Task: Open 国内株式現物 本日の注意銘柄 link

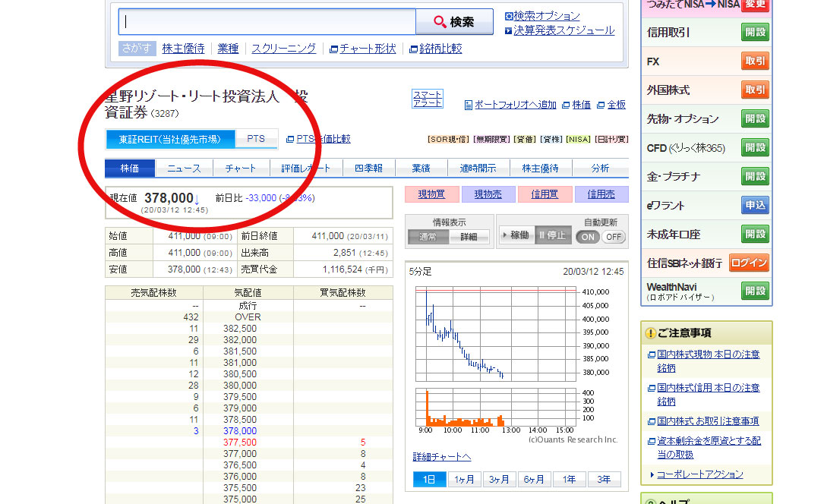Action: pyautogui.click(x=708, y=361)
